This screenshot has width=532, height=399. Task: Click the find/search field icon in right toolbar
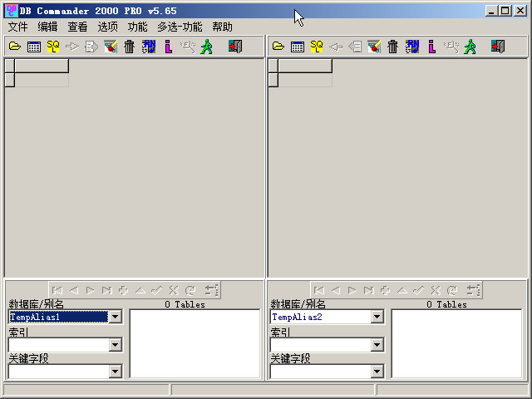point(451,47)
